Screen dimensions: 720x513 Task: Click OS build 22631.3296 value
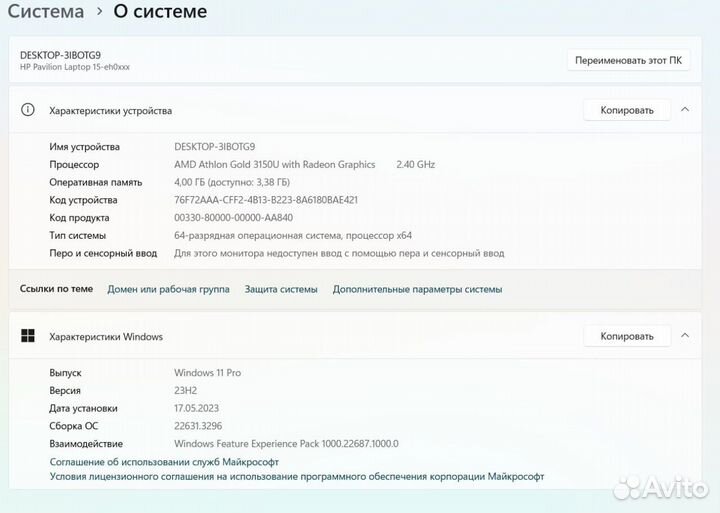pyautogui.click(x=198, y=426)
